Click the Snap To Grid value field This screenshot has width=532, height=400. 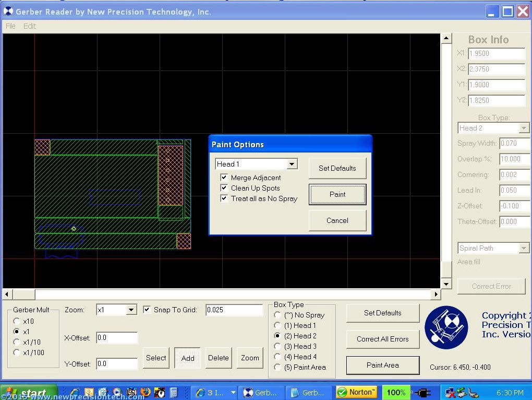pyautogui.click(x=234, y=310)
